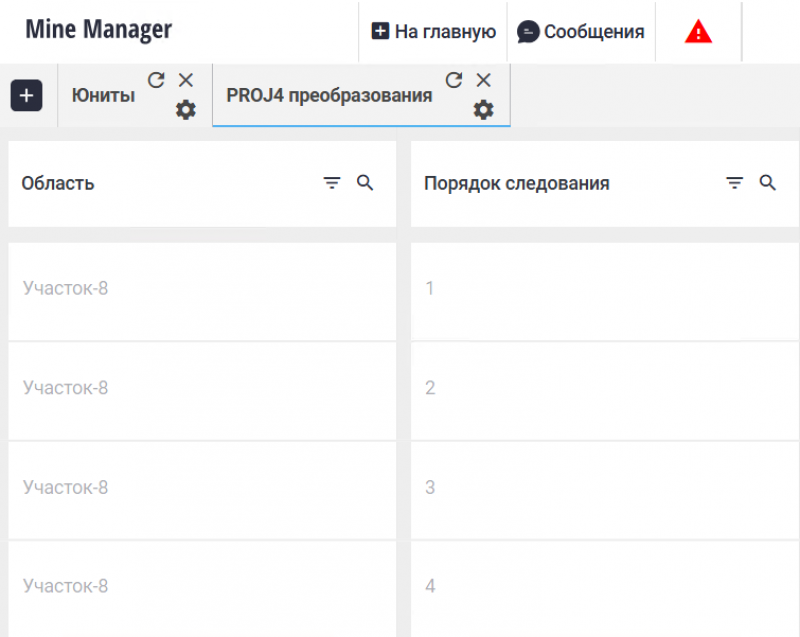800x637 pixels.
Task: Open settings gear on Юниты tab
Action: [x=185, y=110]
